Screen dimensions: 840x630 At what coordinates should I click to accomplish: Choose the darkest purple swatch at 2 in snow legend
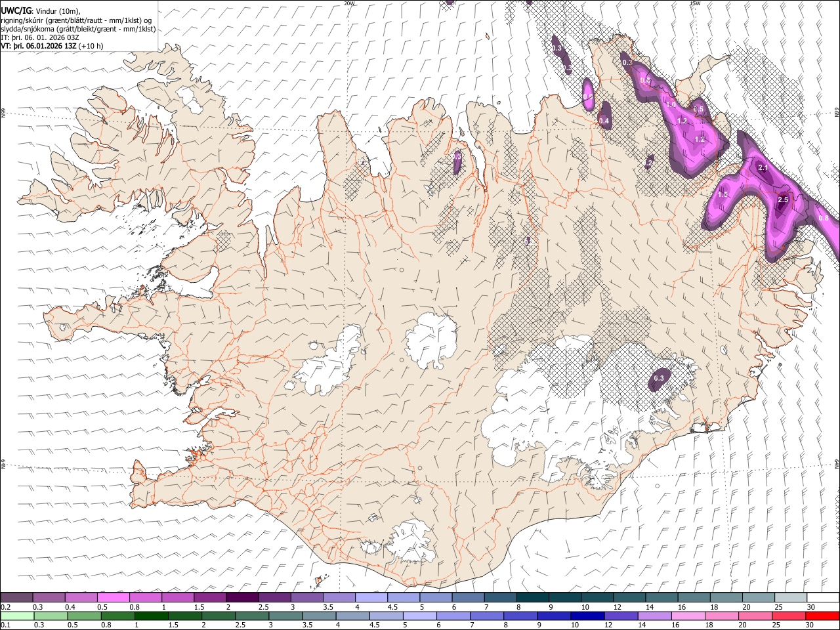[242, 597]
